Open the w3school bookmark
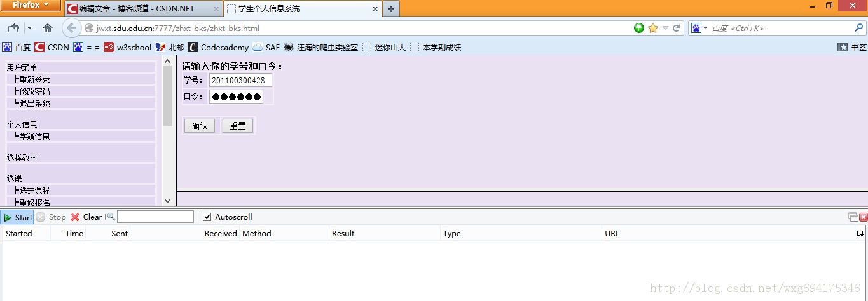Screen dimensions: 868x301 tap(127, 47)
